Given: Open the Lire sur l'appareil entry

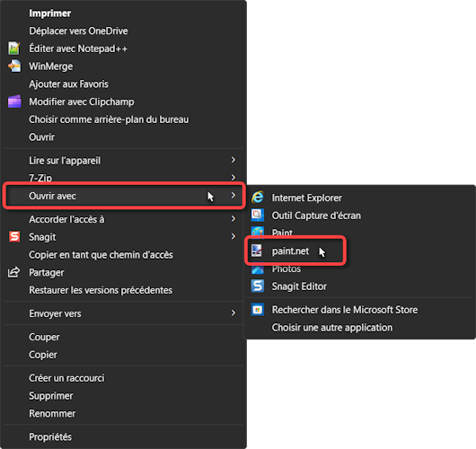Looking at the screenshot, I should (124, 160).
